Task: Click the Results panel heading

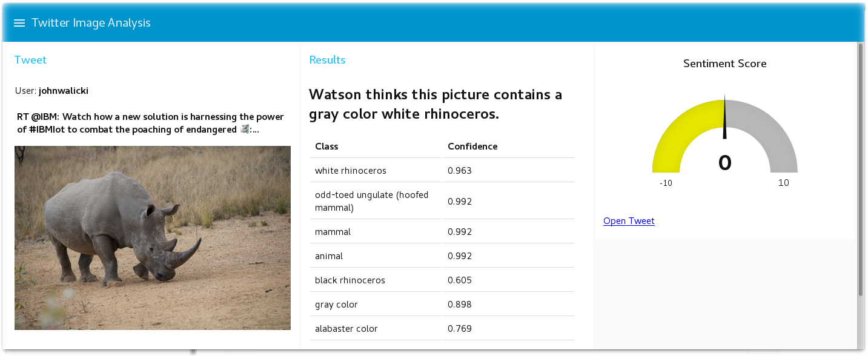Action: (x=327, y=60)
